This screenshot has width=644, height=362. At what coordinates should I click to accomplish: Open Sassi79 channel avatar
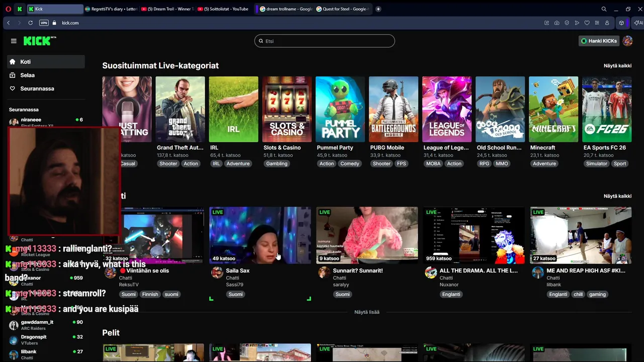coord(217,273)
